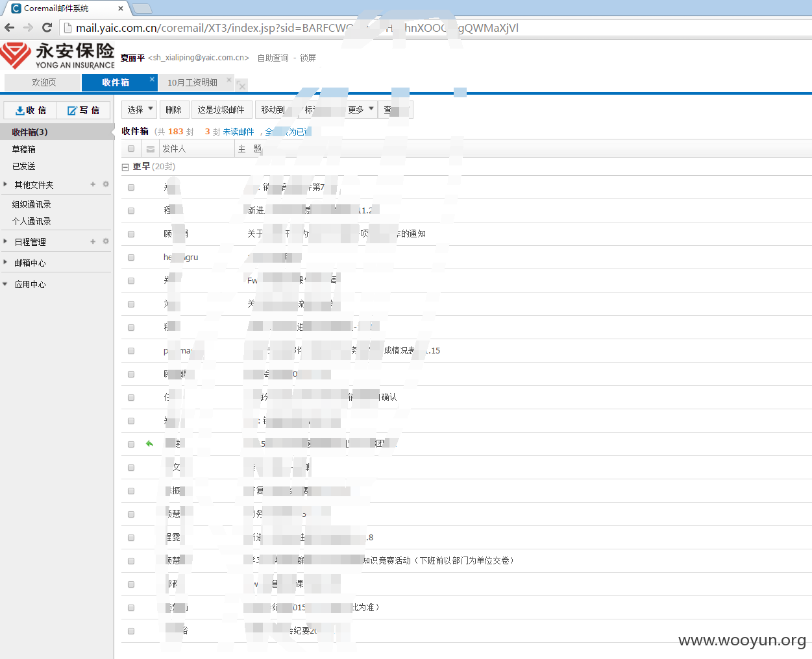Open the 自助查询 link
The image size is (812, 659).
(x=273, y=58)
